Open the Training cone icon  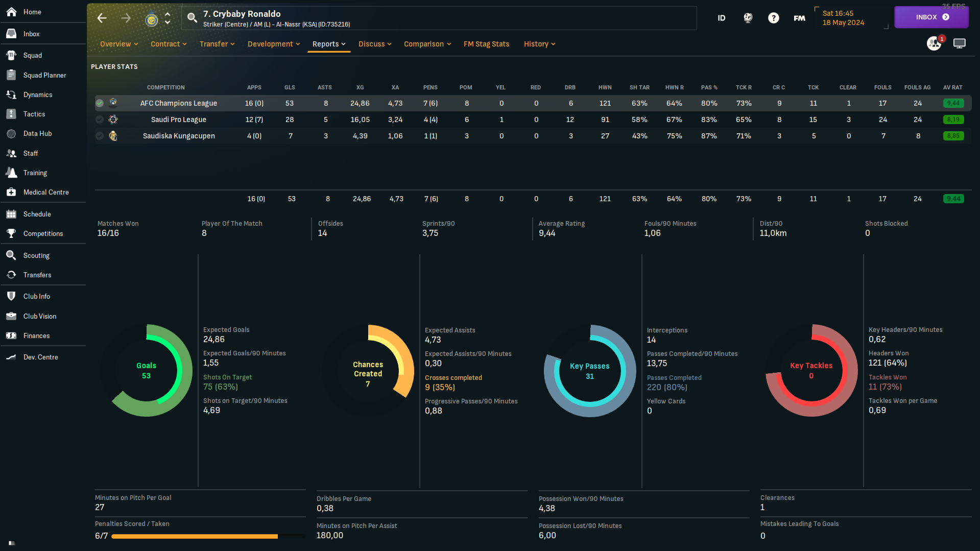pyautogui.click(x=11, y=173)
